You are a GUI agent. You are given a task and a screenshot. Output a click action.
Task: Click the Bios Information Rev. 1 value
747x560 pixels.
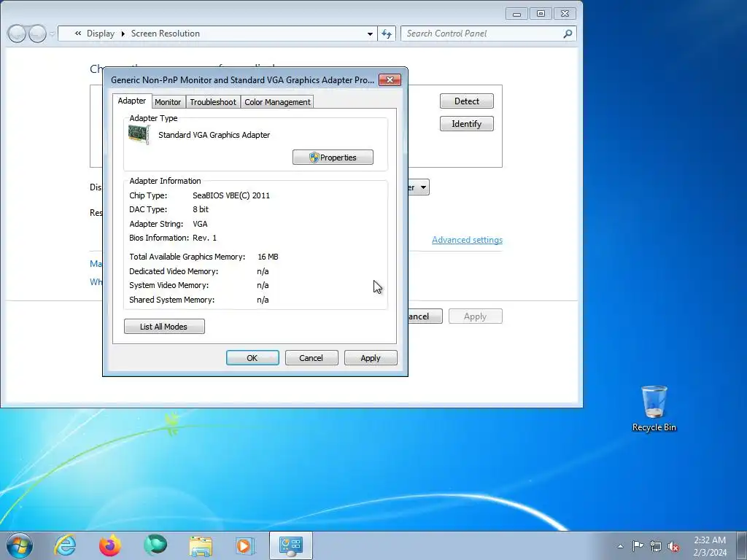click(x=204, y=238)
